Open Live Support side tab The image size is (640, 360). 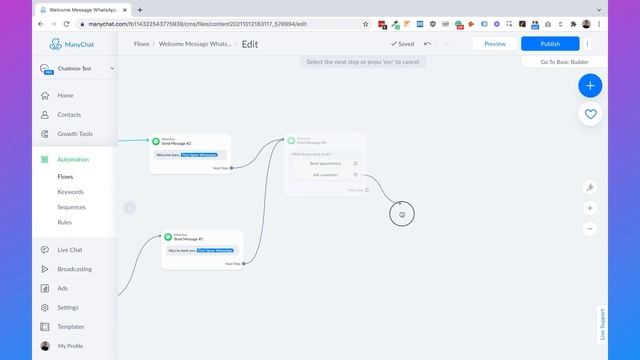coord(602,324)
